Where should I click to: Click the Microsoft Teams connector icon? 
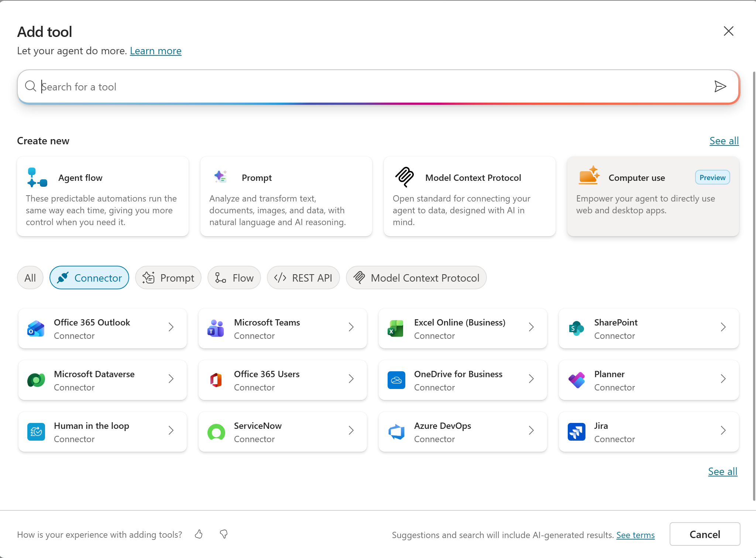pyautogui.click(x=216, y=328)
